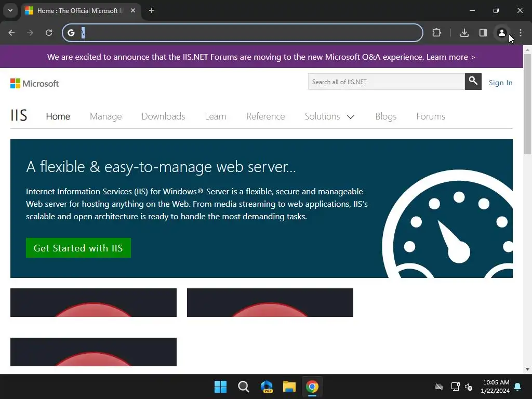Click the network display tray icon
The image size is (532, 399).
tap(455, 387)
